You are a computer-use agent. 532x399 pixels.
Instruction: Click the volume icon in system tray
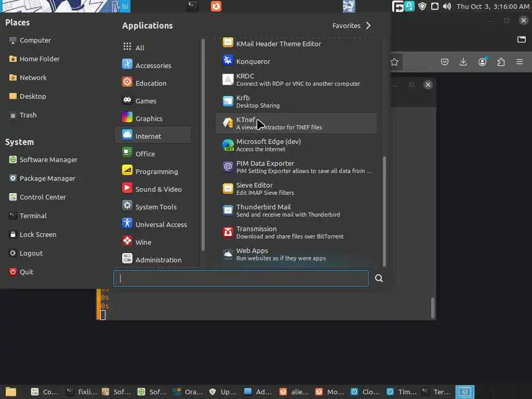pos(447,6)
